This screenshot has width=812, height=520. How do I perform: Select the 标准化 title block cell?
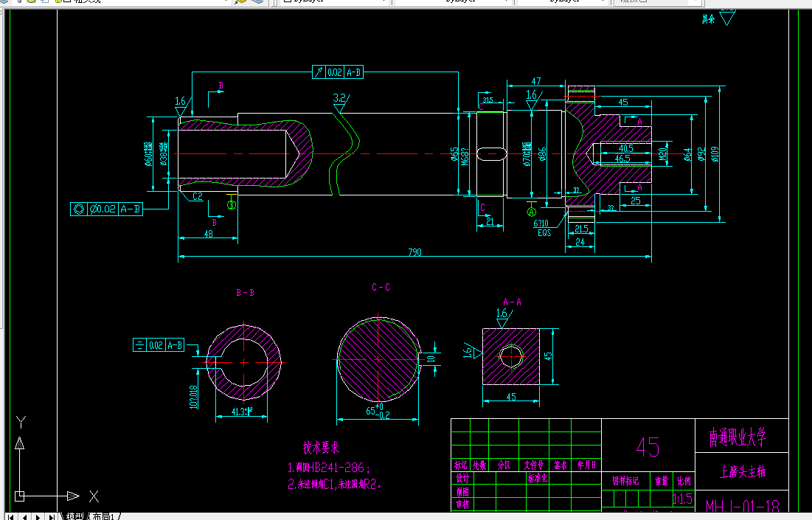(x=538, y=478)
